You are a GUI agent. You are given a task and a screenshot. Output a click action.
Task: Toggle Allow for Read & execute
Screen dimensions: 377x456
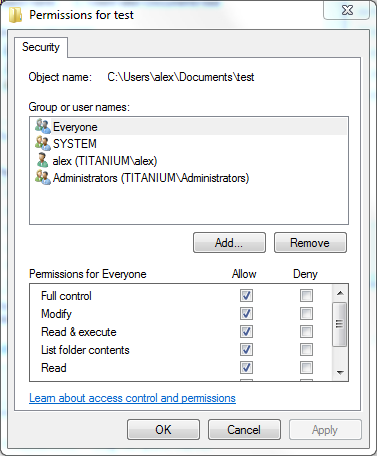coord(246,332)
